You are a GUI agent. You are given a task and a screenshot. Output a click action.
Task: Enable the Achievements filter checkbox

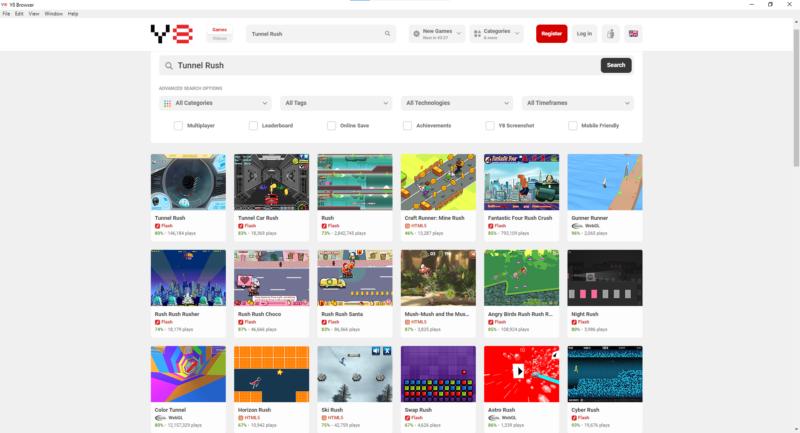coord(407,125)
